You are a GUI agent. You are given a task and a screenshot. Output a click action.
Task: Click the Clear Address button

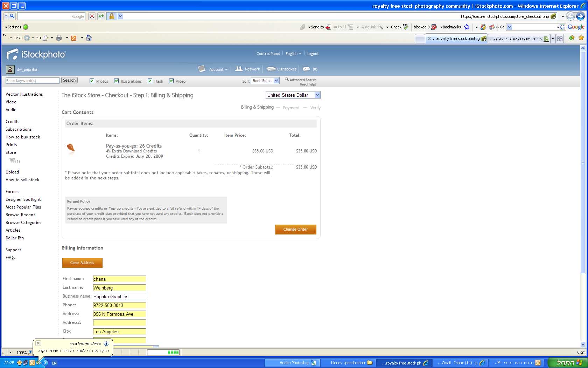coord(82,263)
